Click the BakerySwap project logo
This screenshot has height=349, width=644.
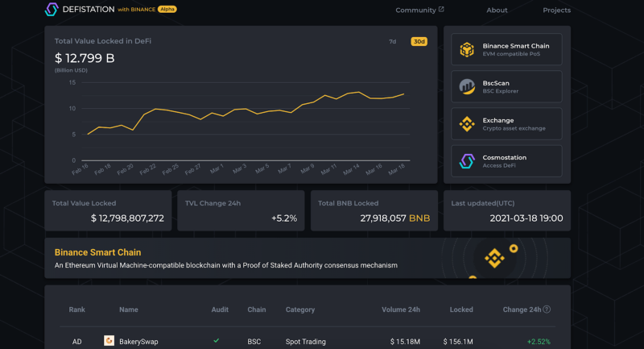[109, 341]
